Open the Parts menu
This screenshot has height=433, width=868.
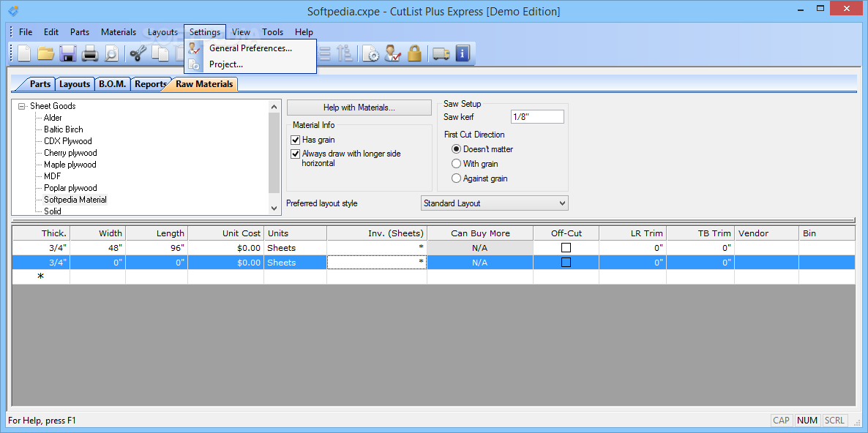[x=80, y=32]
